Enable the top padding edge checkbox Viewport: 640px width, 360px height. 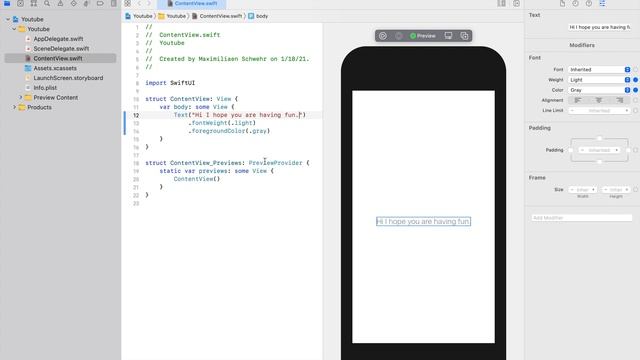599,138
